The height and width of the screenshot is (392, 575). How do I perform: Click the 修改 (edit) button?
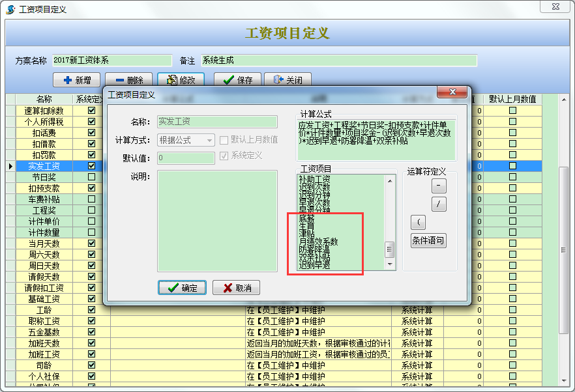181,80
